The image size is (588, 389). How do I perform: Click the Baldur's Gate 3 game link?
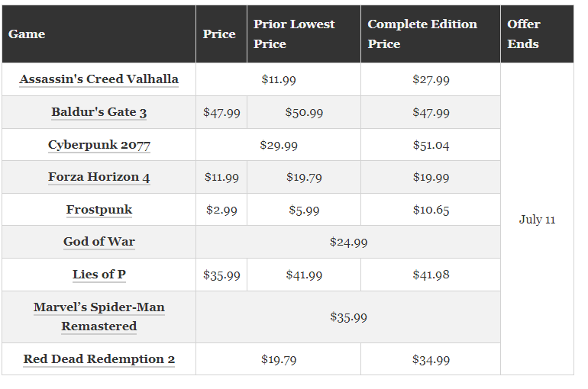(99, 112)
